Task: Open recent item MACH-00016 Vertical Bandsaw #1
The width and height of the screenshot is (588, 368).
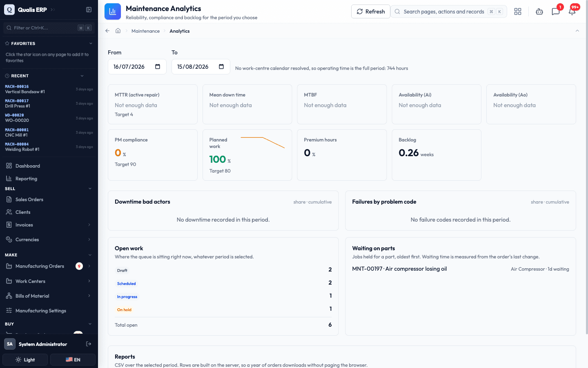Action: coord(49,89)
